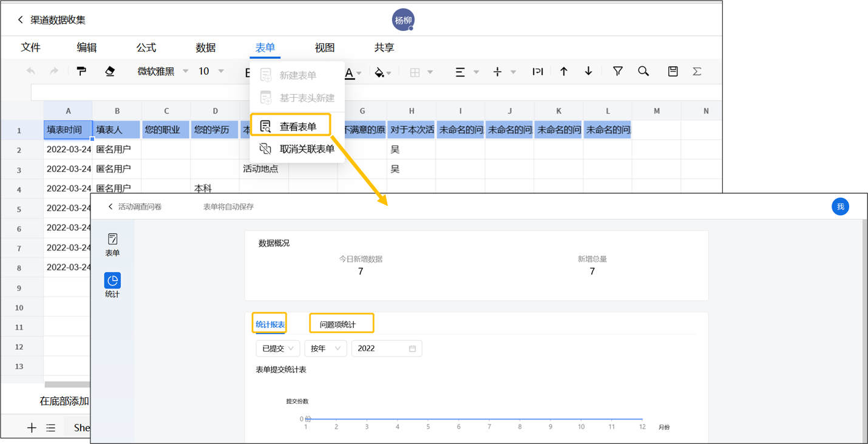This screenshot has height=444, width=868.
Task: Open the 微软雅黑 font dropdown
Action: (163, 72)
